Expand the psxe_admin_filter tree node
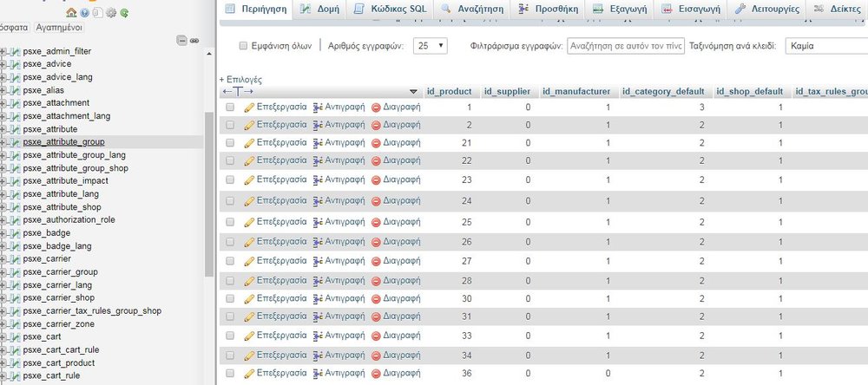The height and width of the screenshot is (385, 868). [3, 51]
